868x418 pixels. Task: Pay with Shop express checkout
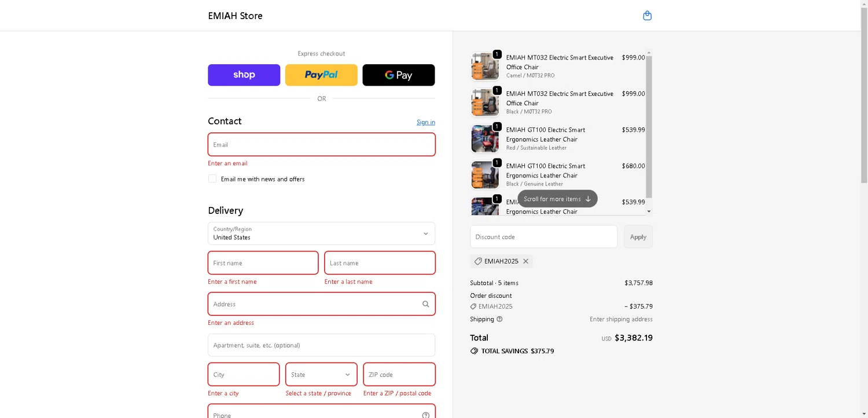(x=244, y=75)
